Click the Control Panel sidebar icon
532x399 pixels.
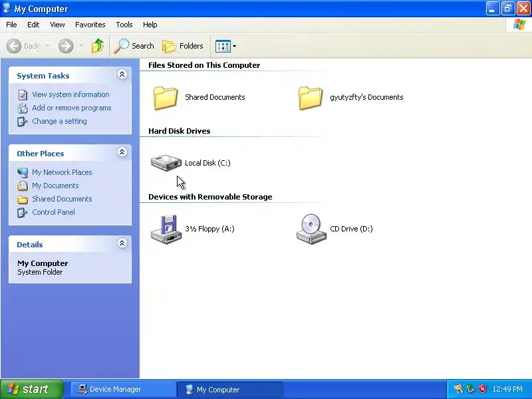coord(23,212)
